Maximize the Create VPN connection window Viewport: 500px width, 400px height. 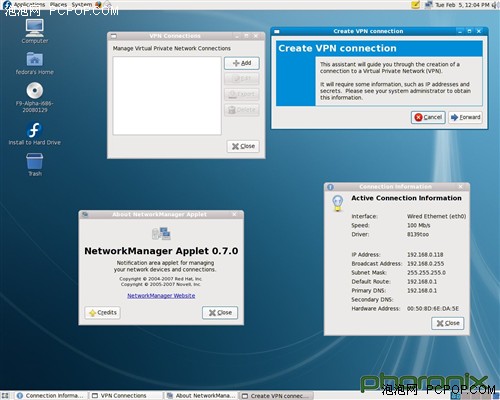[469, 31]
